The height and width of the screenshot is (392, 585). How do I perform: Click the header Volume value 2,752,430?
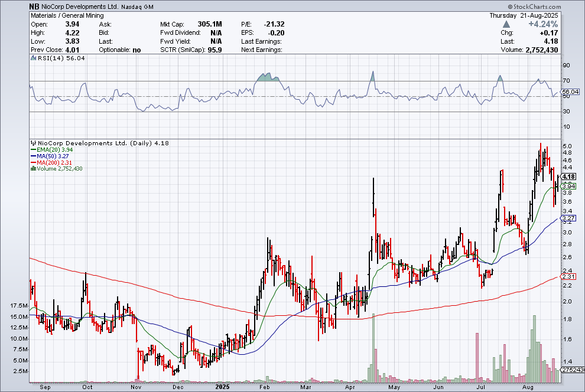click(542, 50)
